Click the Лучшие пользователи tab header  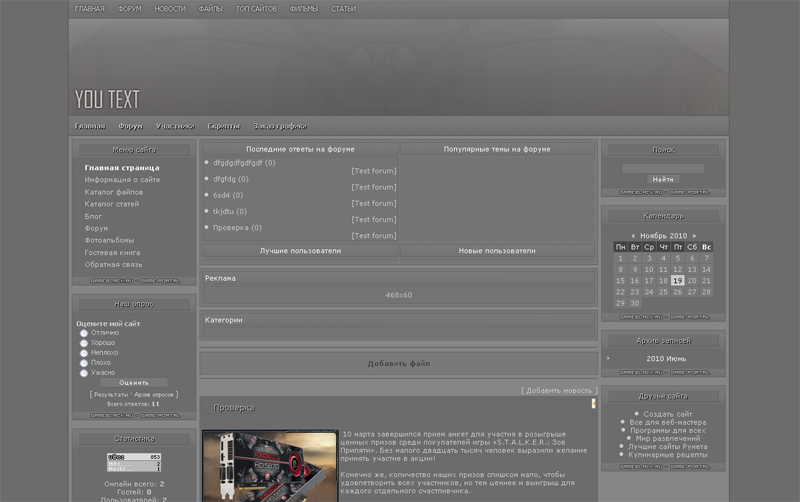pos(300,250)
